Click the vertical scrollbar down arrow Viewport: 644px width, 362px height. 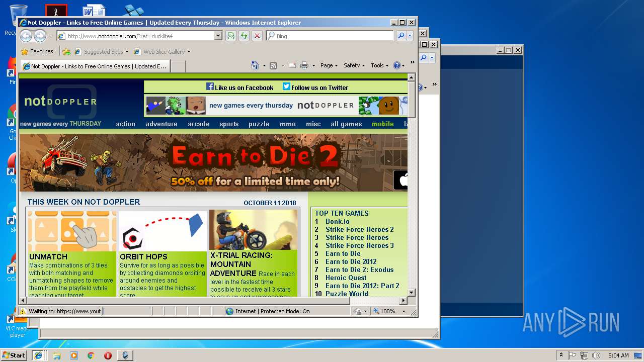(411, 292)
